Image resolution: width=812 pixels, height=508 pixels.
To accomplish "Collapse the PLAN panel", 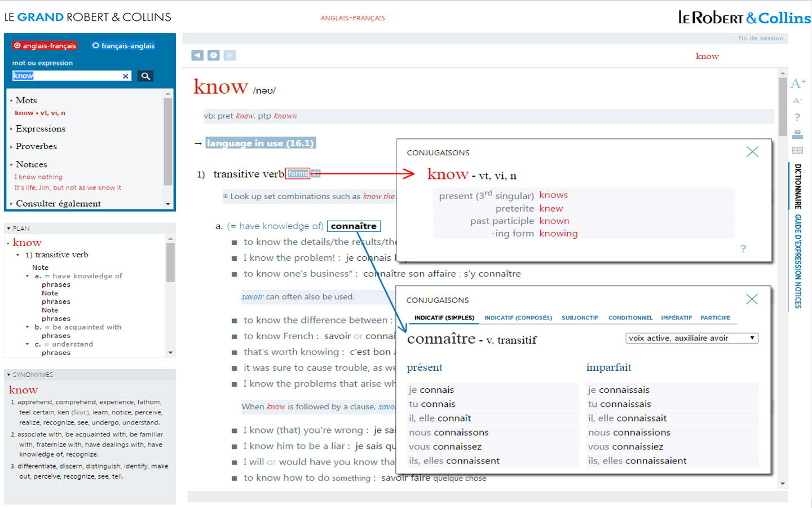I will (8, 229).
